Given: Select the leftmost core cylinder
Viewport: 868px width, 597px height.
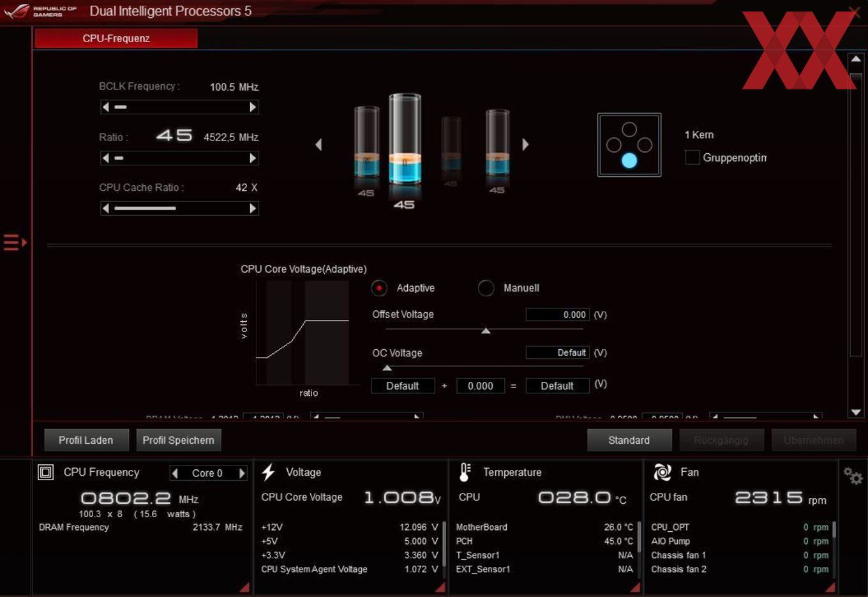Looking at the screenshot, I should (x=366, y=143).
